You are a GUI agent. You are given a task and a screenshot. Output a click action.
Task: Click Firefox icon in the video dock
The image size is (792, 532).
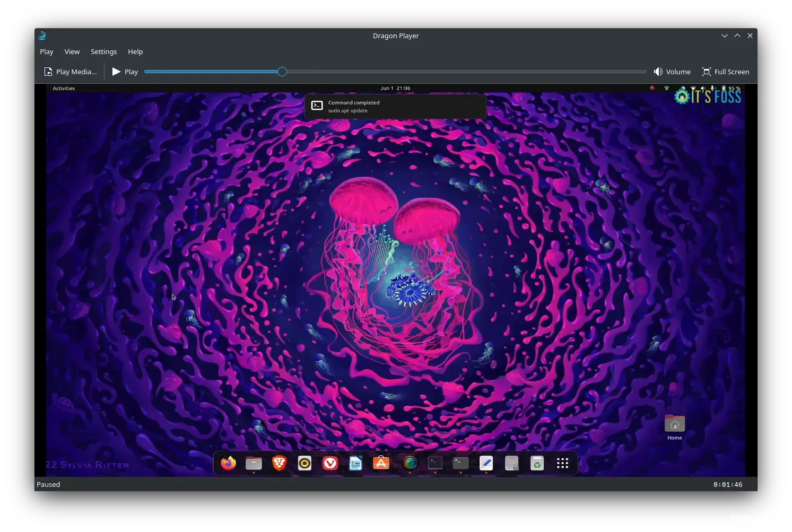(228, 463)
